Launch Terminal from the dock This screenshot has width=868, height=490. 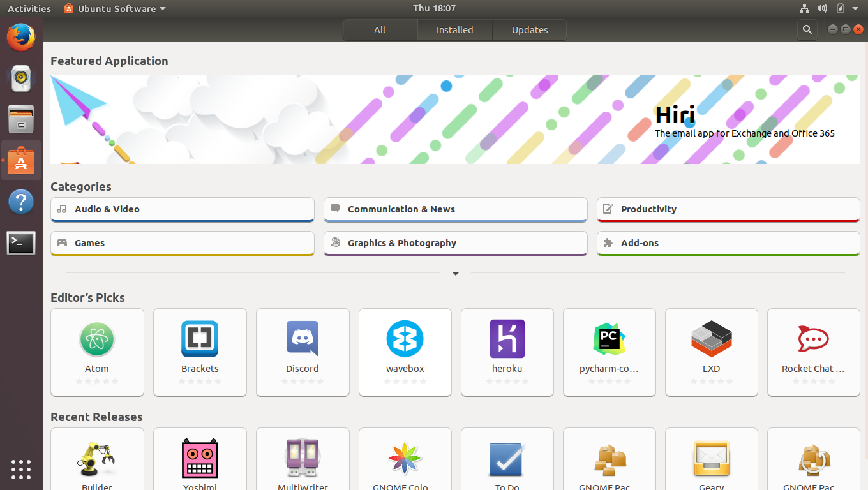[x=21, y=243]
